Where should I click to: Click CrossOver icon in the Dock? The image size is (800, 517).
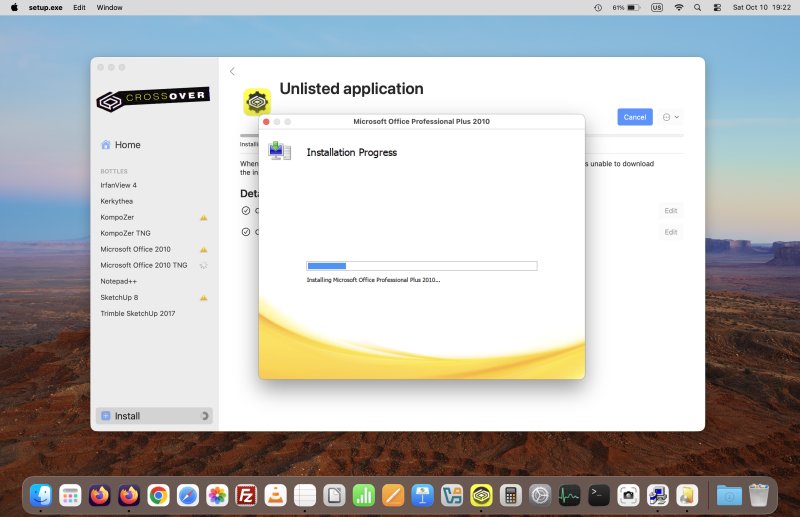pyautogui.click(x=481, y=495)
